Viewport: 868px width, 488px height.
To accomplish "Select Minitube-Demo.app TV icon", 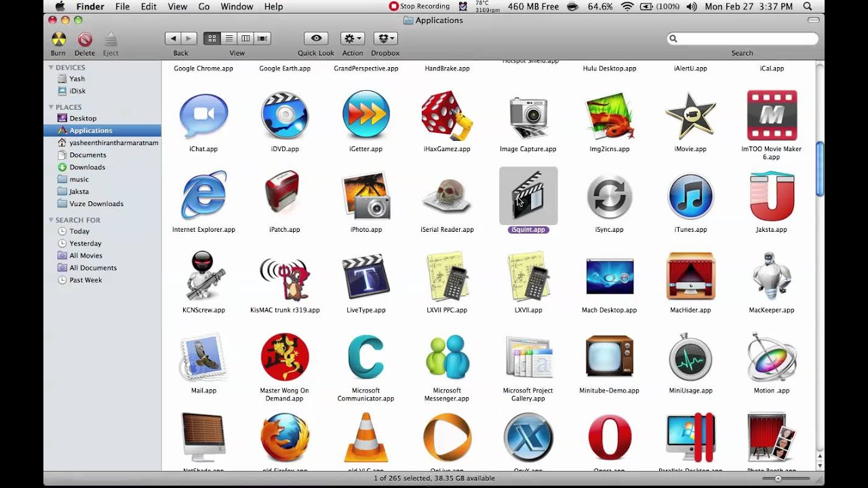I will coord(610,357).
